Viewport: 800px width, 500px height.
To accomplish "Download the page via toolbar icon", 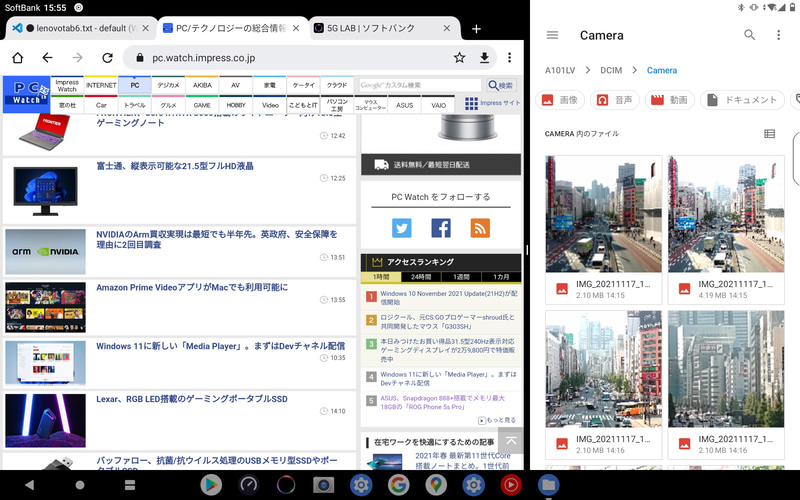I will coord(484,58).
